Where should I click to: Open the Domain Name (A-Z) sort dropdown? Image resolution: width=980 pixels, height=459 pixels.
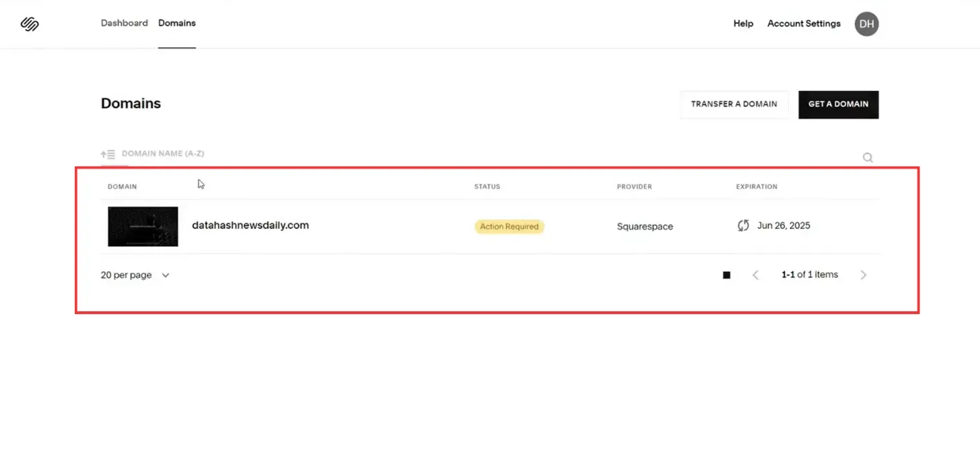tap(163, 154)
